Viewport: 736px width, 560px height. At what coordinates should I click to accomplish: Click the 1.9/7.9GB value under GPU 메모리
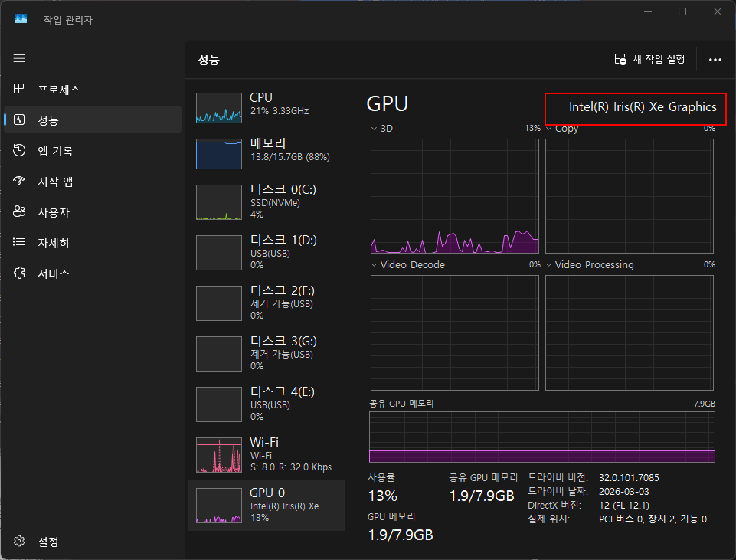coord(401,535)
